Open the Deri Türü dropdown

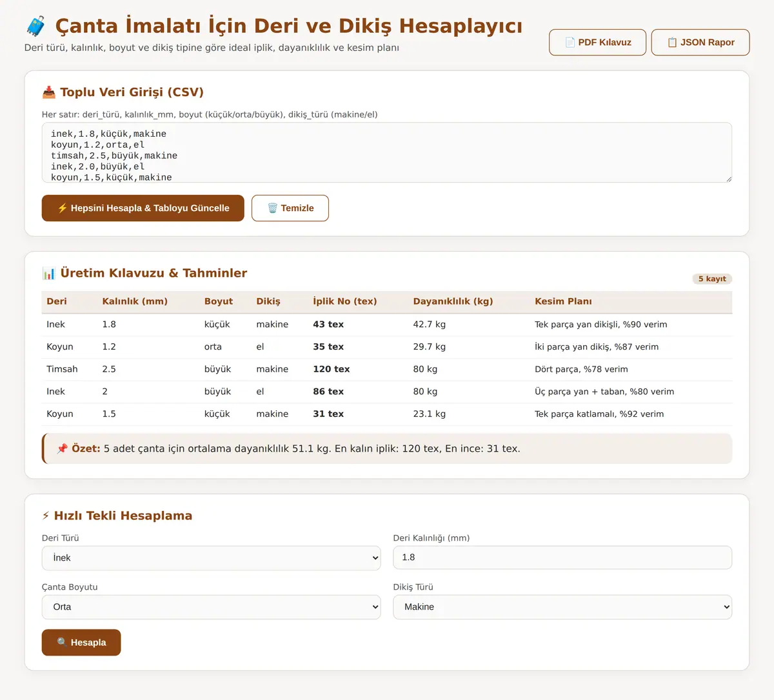(x=211, y=558)
